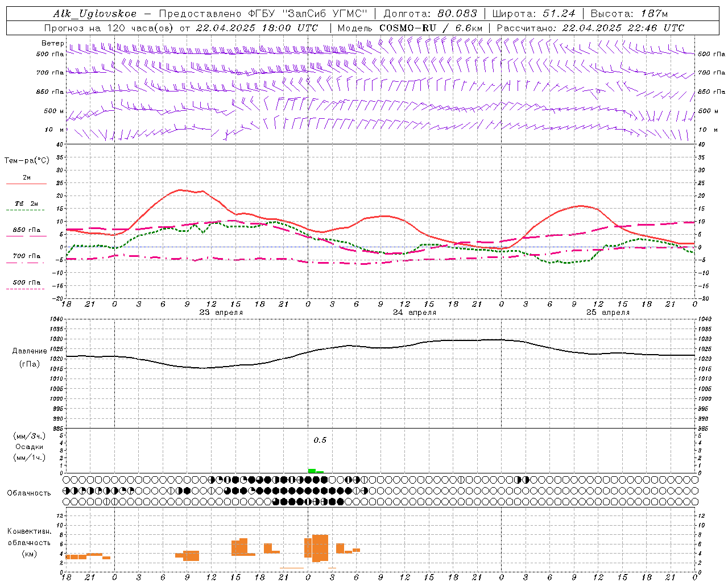Click the elevation value Высота: 187м

click(629, 14)
